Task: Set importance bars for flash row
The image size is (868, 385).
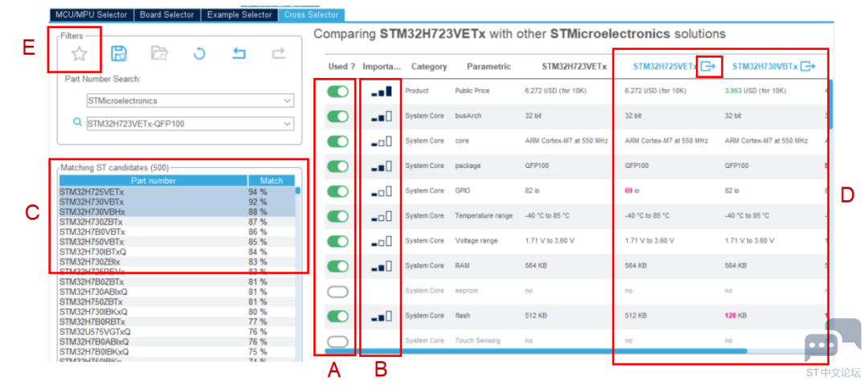Action: (382, 317)
